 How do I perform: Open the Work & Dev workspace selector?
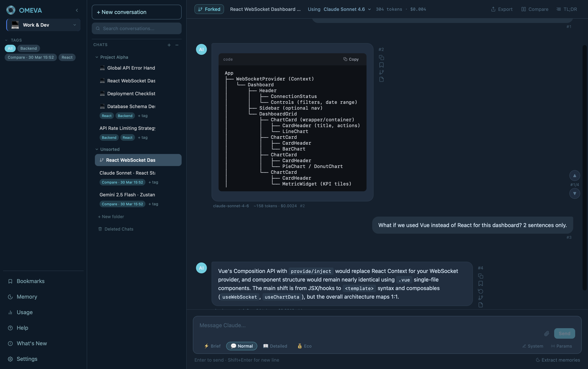click(43, 25)
